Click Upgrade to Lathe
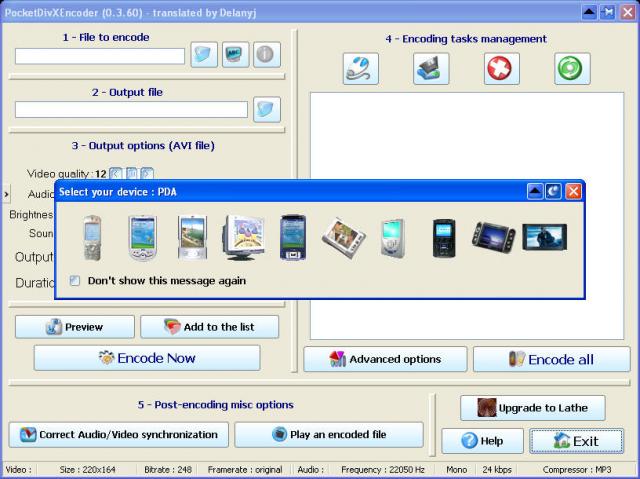Screen dimensions: 640x479 coord(533,408)
